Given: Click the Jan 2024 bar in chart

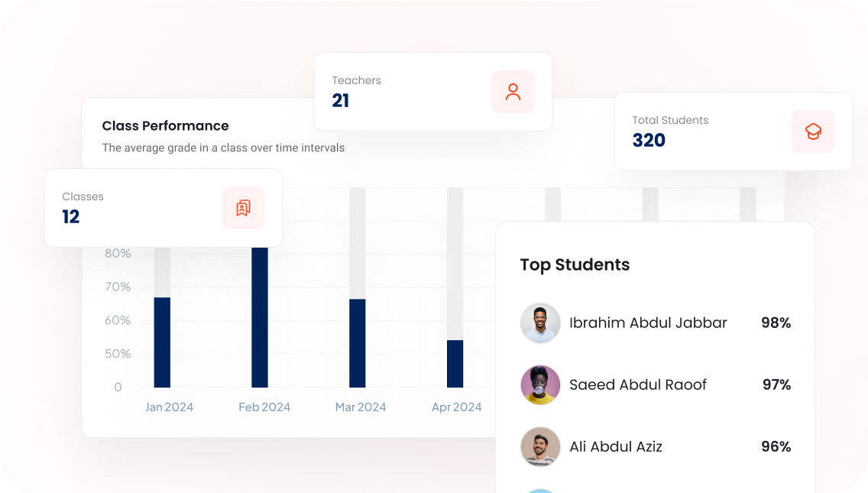Looking at the screenshot, I should tap(162, 342).
